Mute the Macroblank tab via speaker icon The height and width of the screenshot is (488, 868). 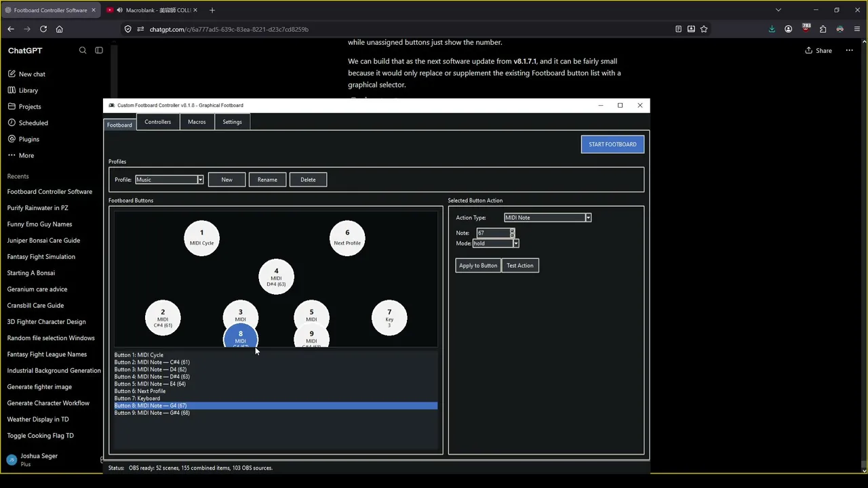(x=119, y=10)
